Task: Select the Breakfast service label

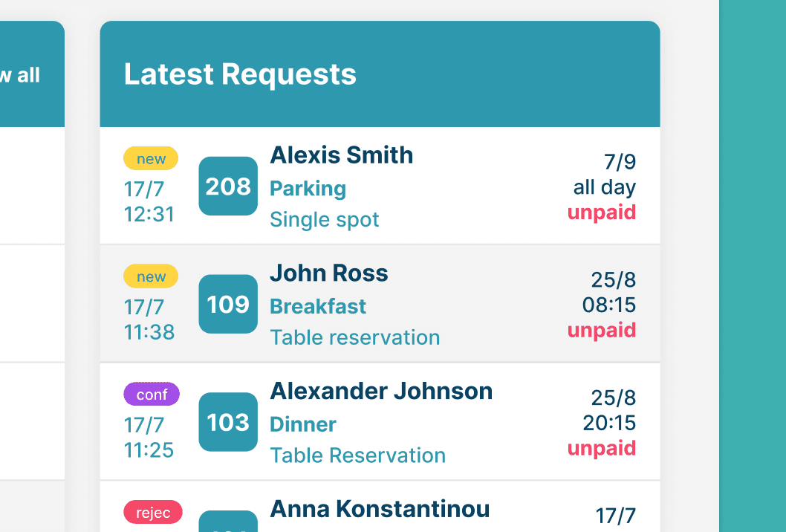Action: point(318,306)
